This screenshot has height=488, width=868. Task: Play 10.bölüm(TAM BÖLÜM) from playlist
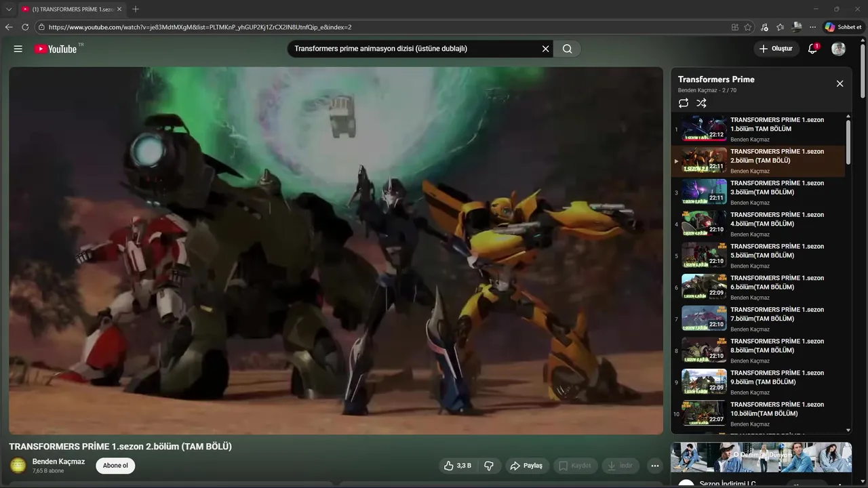(x=759, y=413)
